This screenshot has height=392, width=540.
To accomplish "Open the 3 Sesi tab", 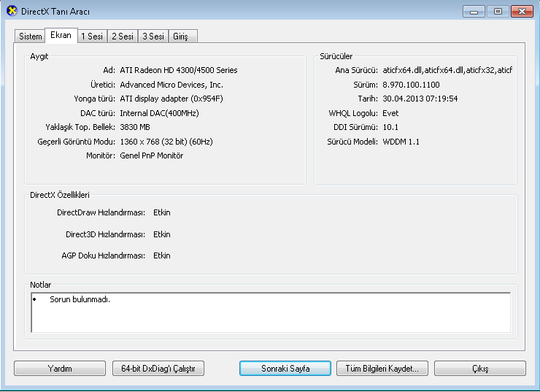I will [153, 36].
